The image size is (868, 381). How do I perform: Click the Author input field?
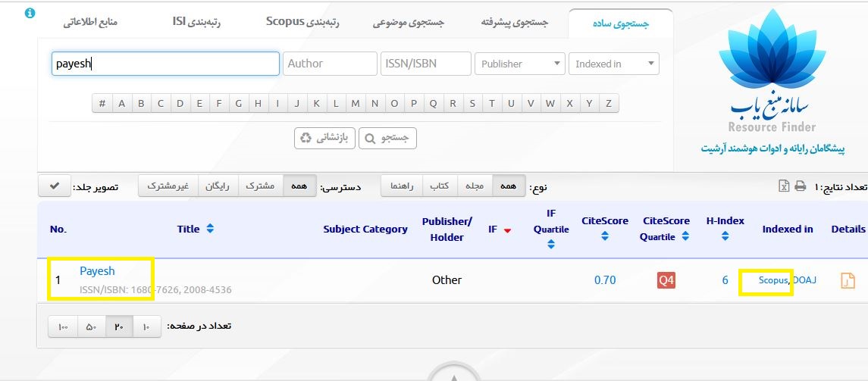tap(330, 64)
